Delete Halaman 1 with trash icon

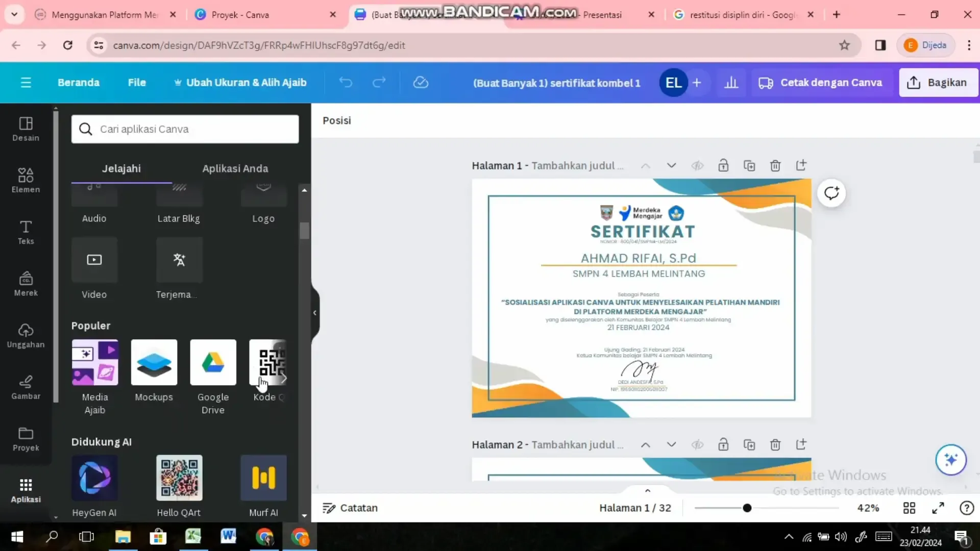pos(775,165)
